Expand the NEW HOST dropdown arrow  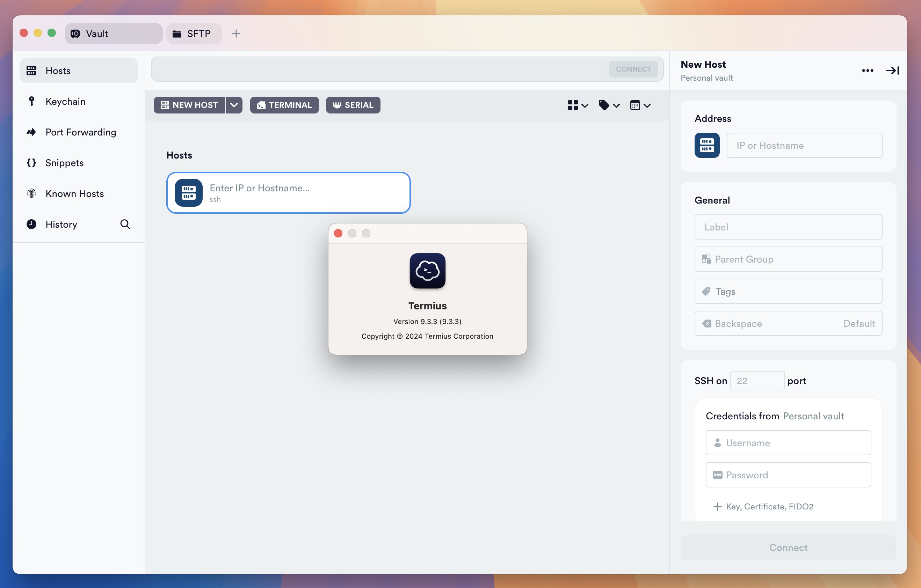(234, 105)
